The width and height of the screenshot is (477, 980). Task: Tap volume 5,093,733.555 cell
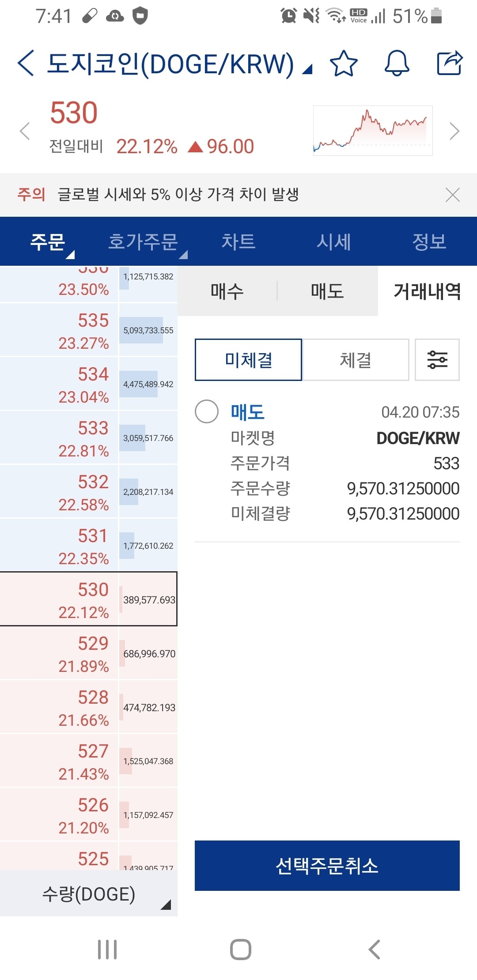pos(148,330)
